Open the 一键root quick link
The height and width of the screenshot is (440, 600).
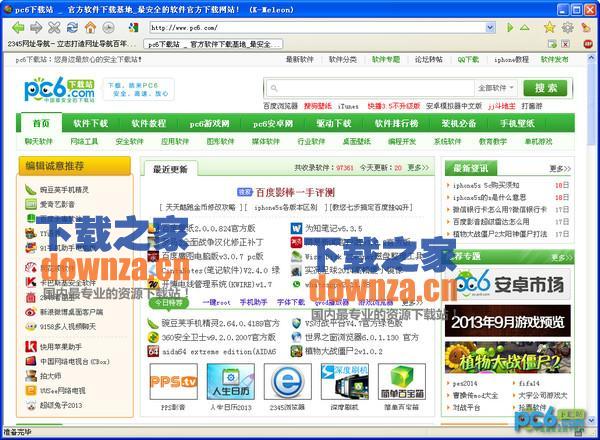click(216, 302)
